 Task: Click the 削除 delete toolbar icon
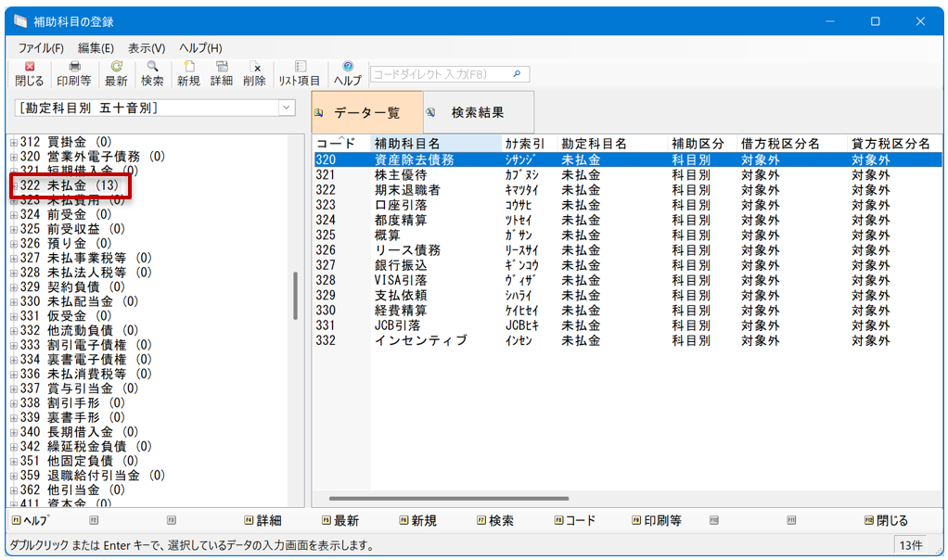254,73
